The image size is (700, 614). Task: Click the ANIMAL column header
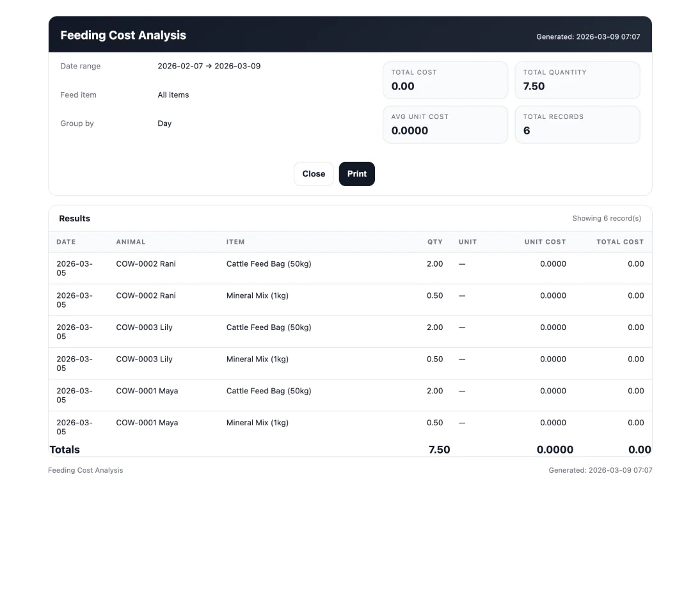coord(131,242)
